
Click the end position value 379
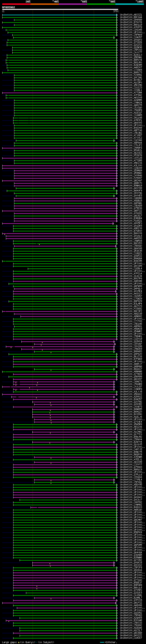pyautogui.click(x=115, y=11)
